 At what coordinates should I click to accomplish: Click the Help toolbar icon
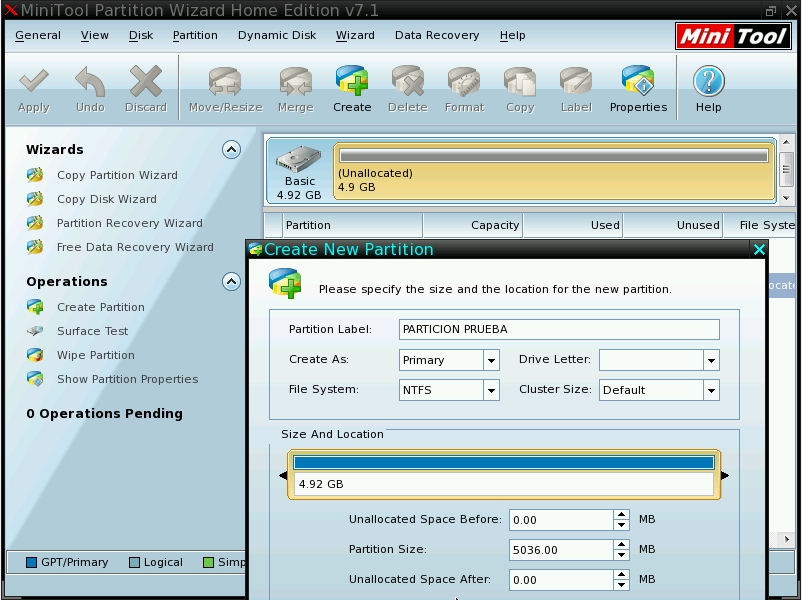point(707,86)
